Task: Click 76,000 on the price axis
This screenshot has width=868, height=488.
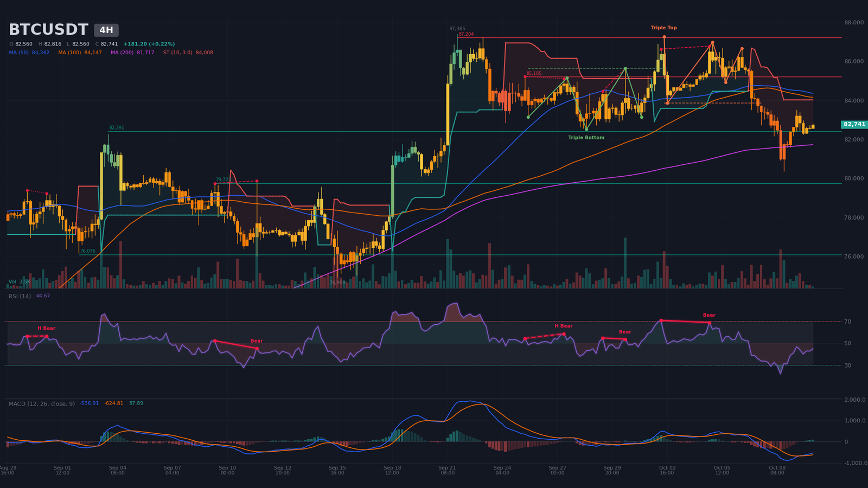Action: (854, 256)
